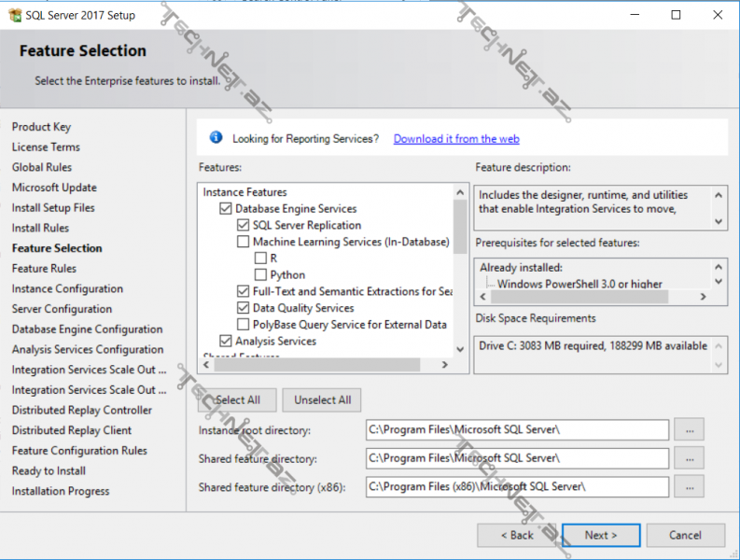Click the Instance root directory field
Screen dimensions: 740x560
point(517,429)
